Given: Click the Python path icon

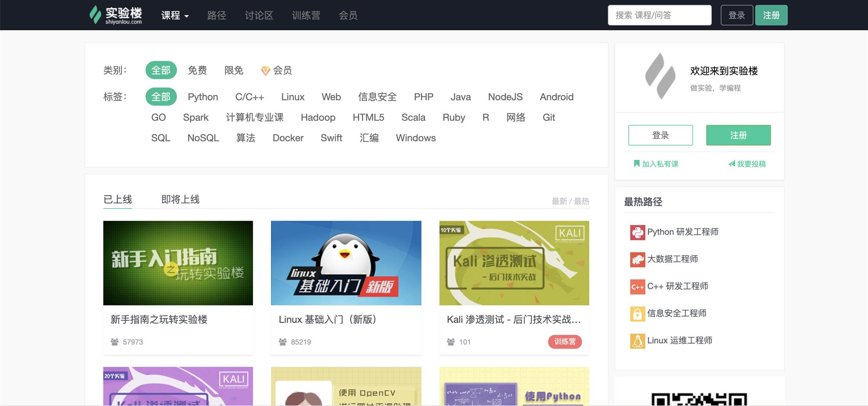Looking at the screenshot, I should 637,232.
